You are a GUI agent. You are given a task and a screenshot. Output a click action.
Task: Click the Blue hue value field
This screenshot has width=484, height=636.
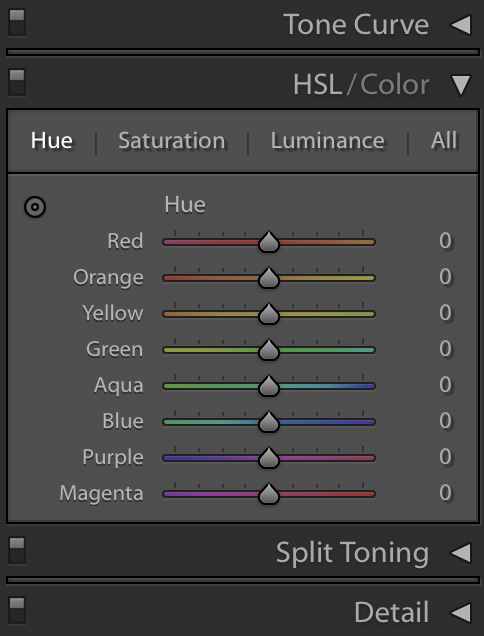[x=445, y=421]
